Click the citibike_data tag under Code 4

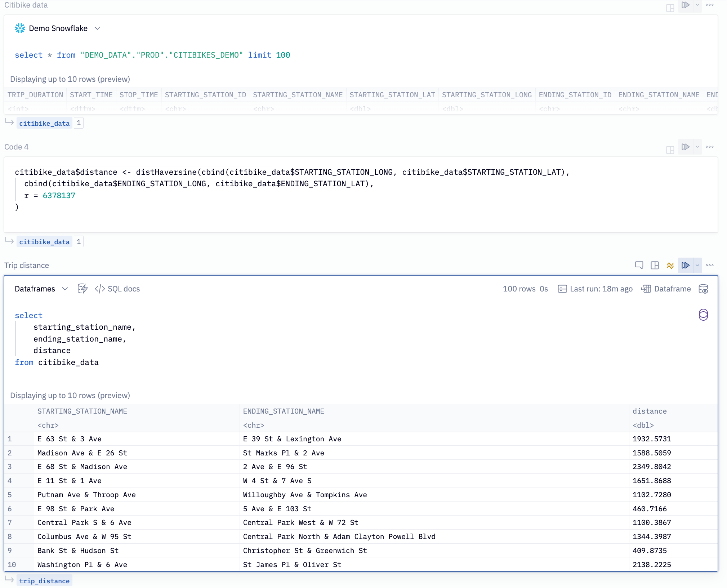[44, 242]
